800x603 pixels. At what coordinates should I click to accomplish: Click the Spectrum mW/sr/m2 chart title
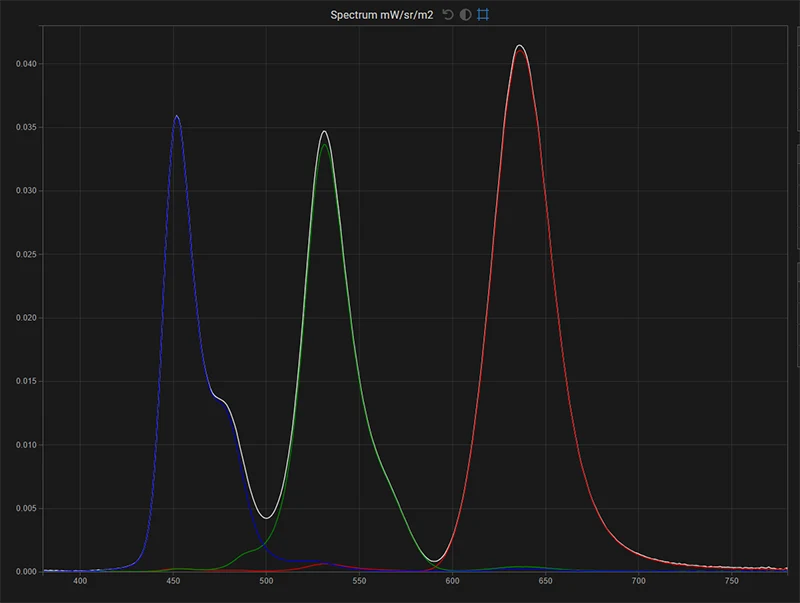[381, 15]
